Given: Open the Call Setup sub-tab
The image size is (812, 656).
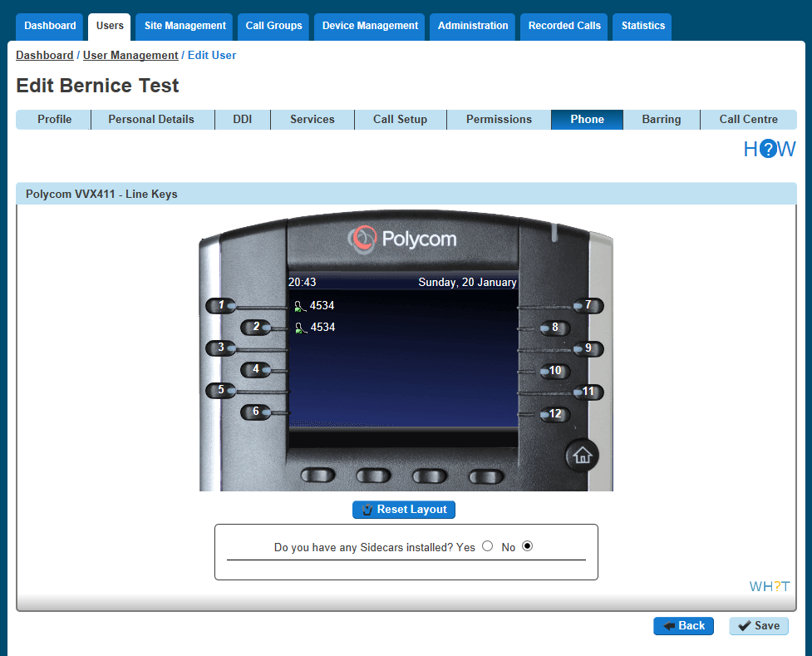Looking at the screenshot, I should [401, 120].
